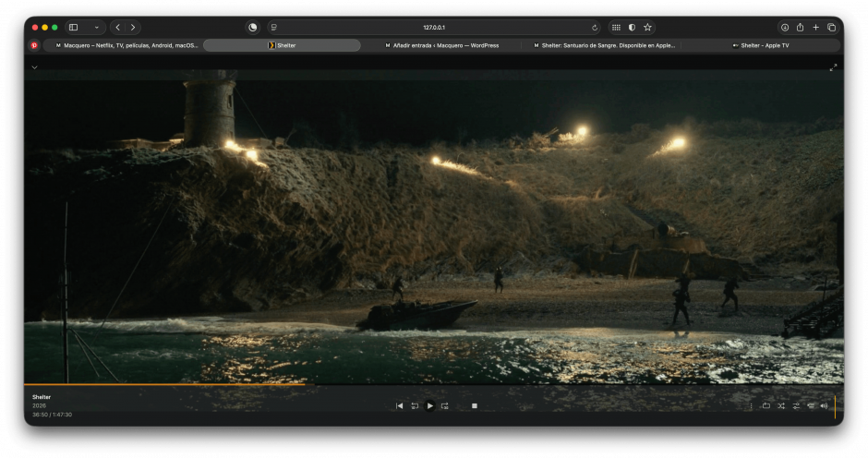The height and width of the screenshot is (458, 868).
Task: Click the skip to previous track icon
Action: click(399, 405)
